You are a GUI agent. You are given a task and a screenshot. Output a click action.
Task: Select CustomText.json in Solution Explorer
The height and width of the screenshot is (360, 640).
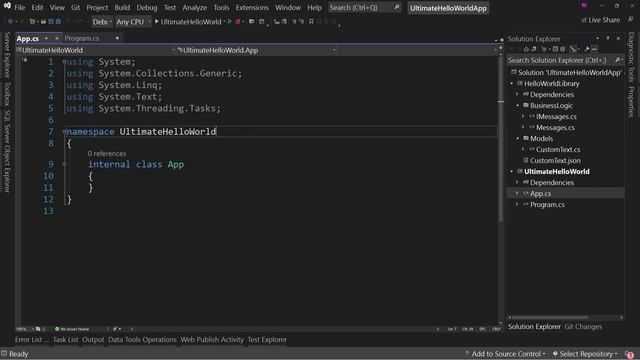tap(555, 160)
